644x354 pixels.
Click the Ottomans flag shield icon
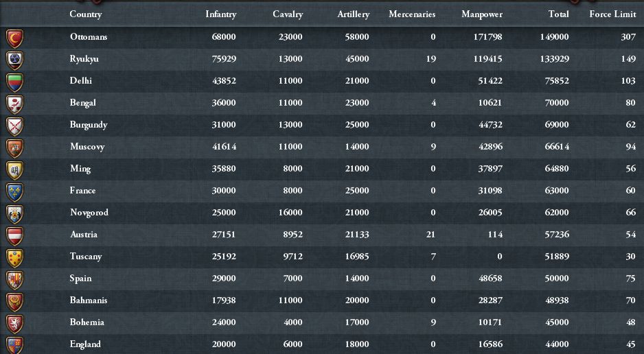coord(14,38)
